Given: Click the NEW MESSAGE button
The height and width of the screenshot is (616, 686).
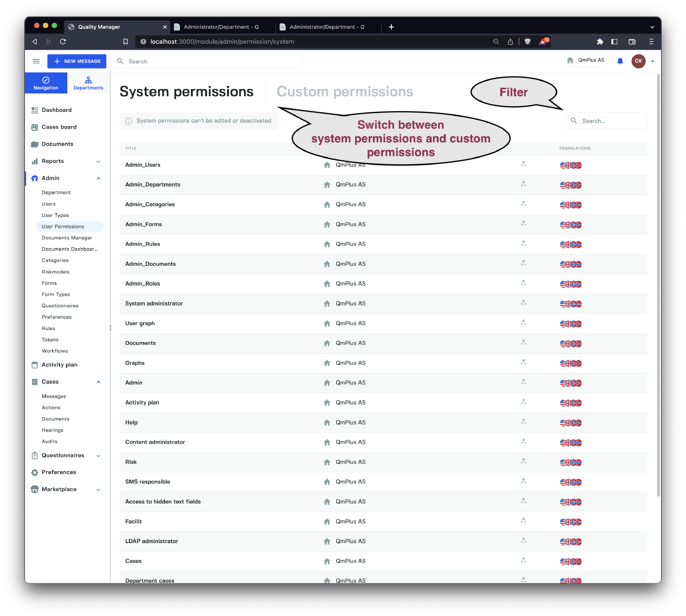Looking at the screenshot, I should pos(77,61).
